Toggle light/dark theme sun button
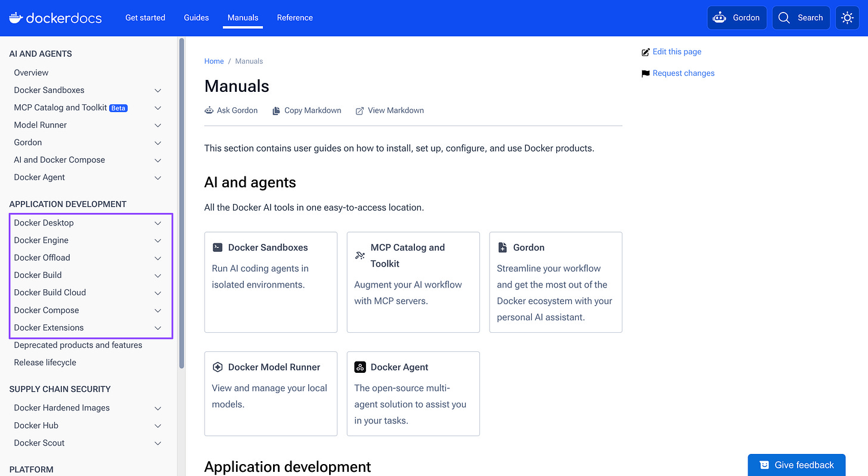868x476 pixels. 847,18
